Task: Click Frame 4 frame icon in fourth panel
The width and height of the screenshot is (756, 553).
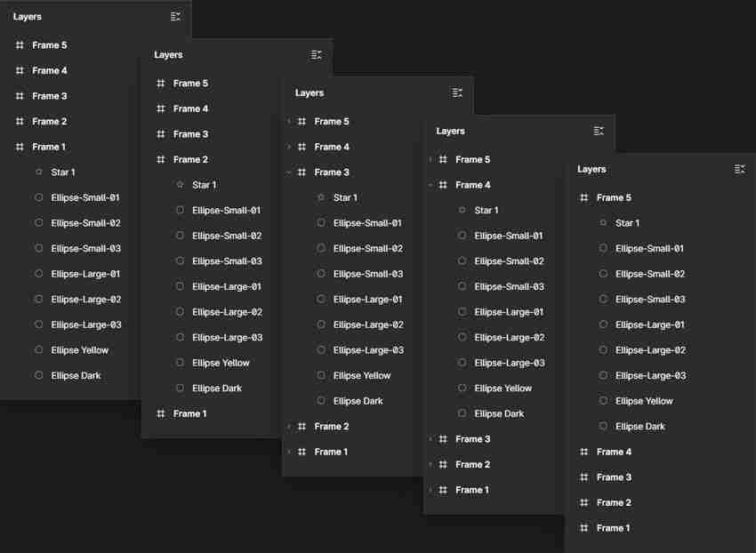Action: 443,185
